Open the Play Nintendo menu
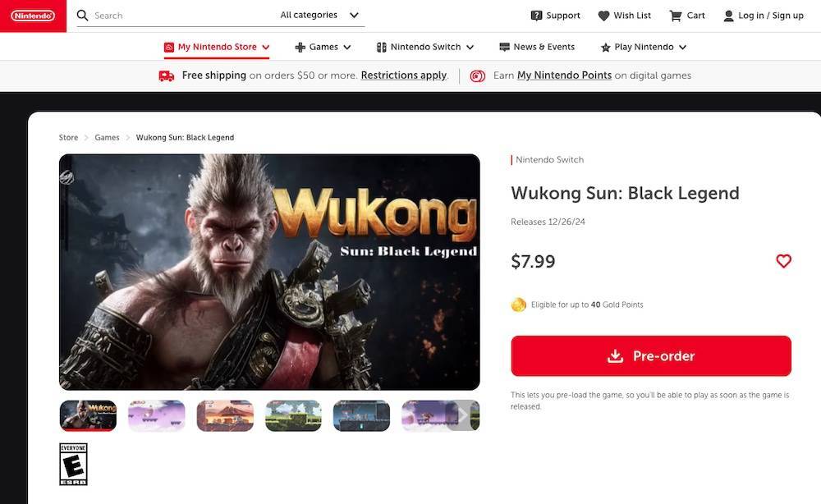This screenshot has width=821, height=504. tap(644, 47)
